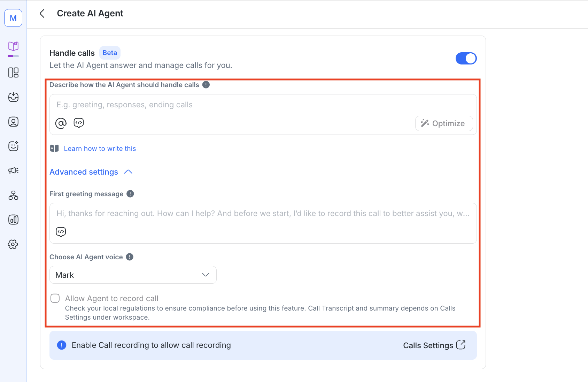588x382 pixels.
Task: Click the back arrow beside Create AI Agent
Action: click(42, 13)
